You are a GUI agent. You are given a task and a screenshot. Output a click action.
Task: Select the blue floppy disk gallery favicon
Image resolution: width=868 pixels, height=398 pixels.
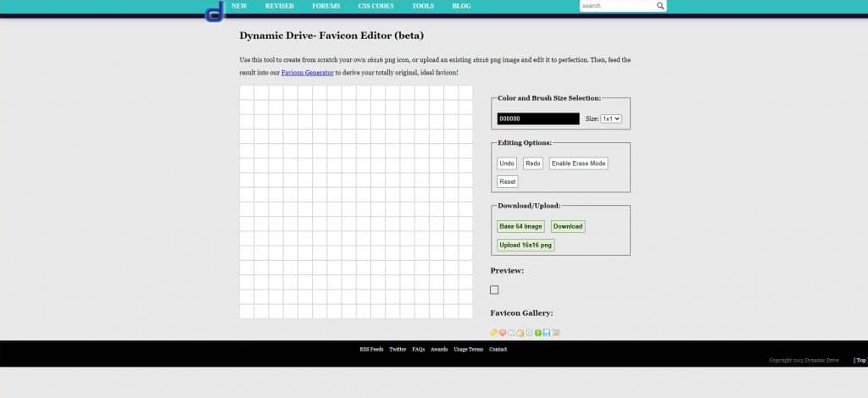(547, 333)
